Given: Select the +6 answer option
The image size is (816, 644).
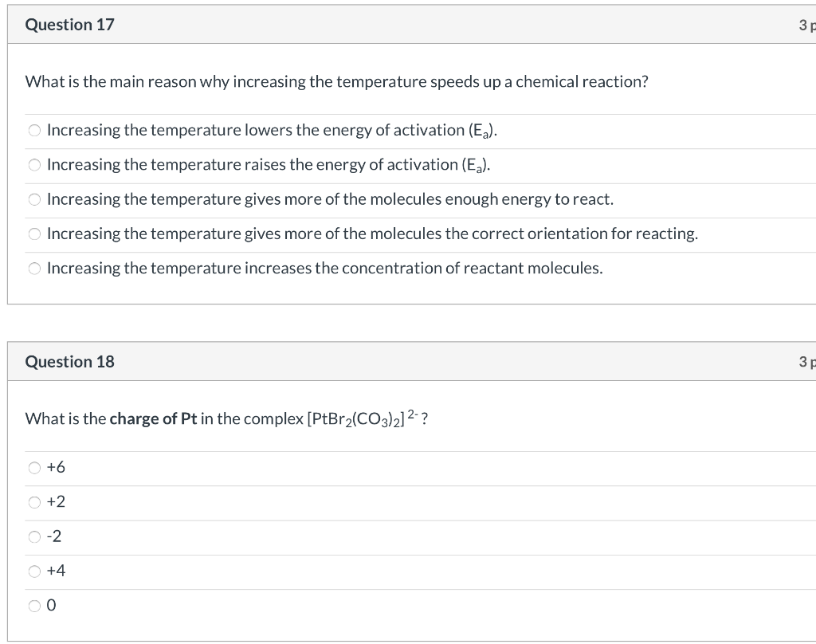Looking at the screenshot, I should [34, 468].
